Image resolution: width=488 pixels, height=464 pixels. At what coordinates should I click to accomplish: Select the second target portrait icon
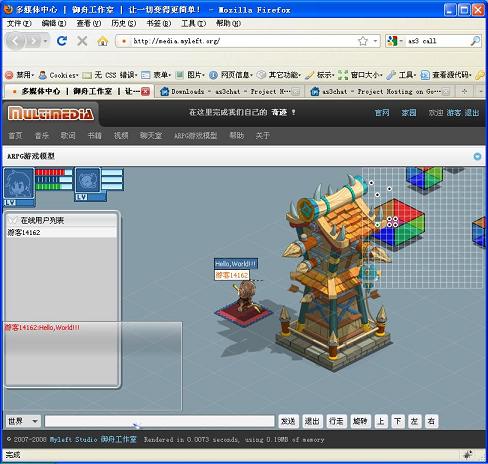click(88, 181)
